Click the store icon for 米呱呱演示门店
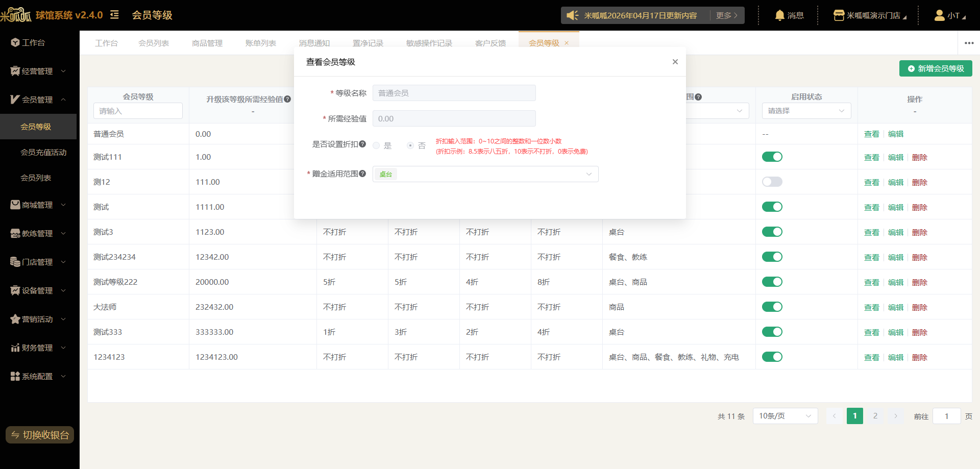Viewport: 980px width, 469px height. (839, 15)
